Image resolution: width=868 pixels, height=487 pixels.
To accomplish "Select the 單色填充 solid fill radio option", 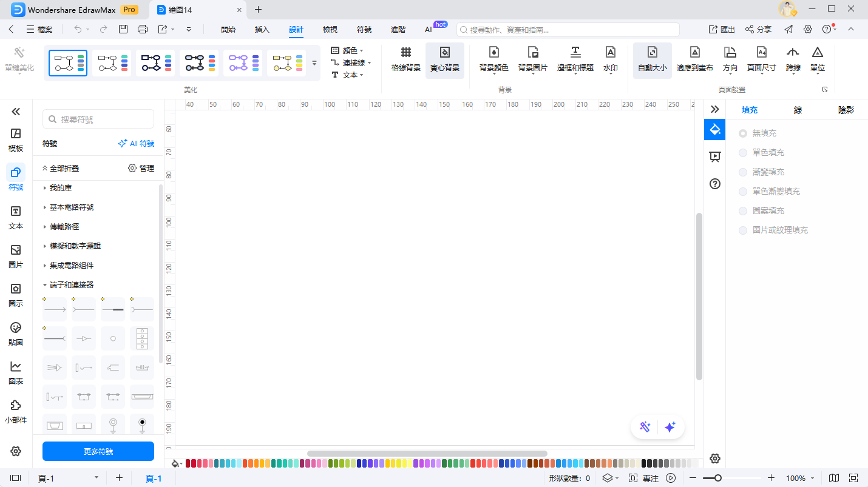I will click(743, 152).
